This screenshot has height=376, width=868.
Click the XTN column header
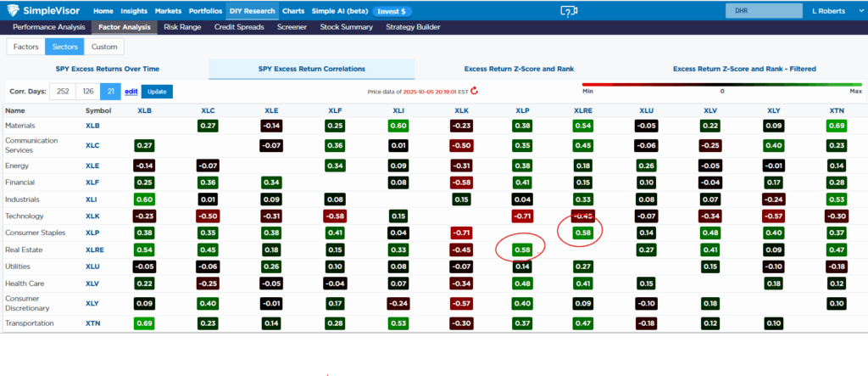(837, 111)
